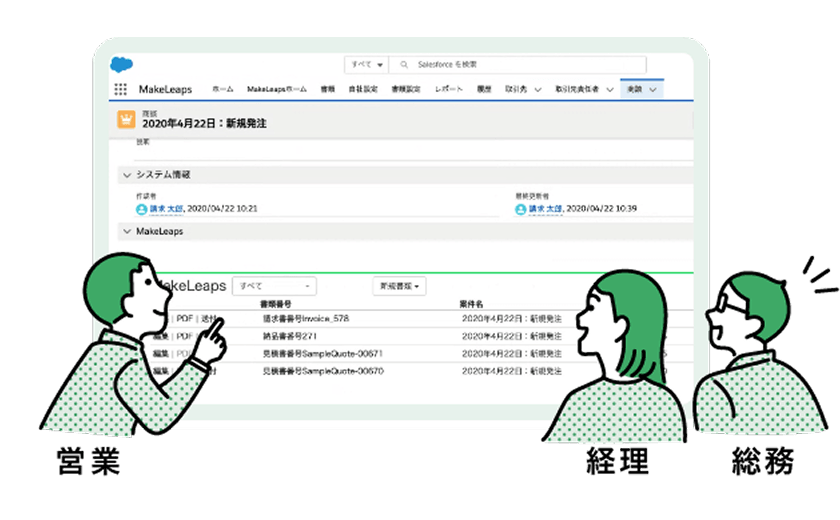This screenshot has height=520, width=840.
Task: Open the 書類設定 tab
Action: [406, 89]
